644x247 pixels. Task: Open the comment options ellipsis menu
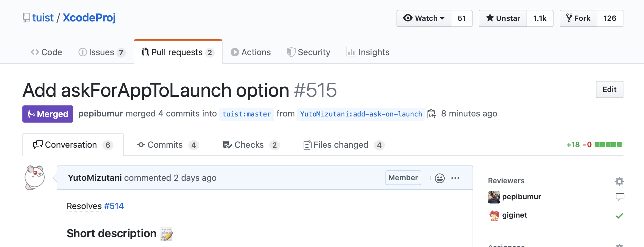pyautogui.click(x=455, y=178)
